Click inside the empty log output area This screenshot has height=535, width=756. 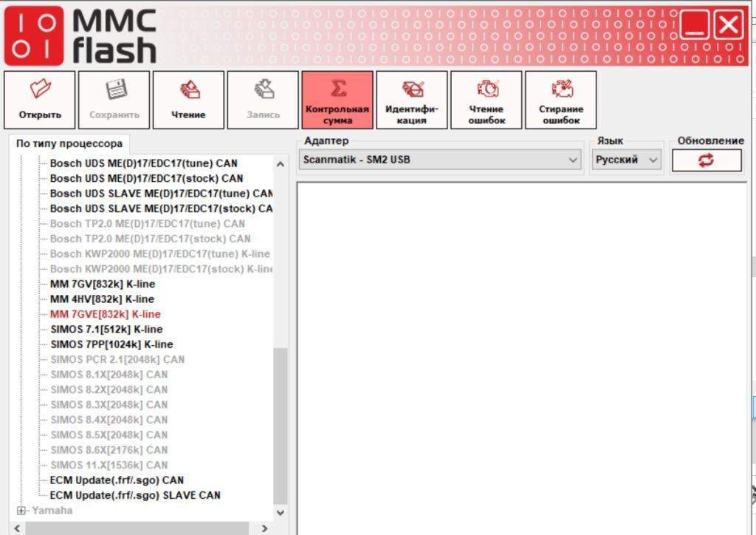(522, 358)
